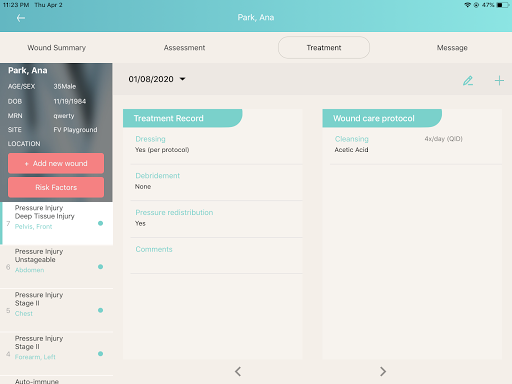The height and width of the screenshot is (384, 512).
Task: Edit treatment with the pencil icon
Action: [468, 81]
